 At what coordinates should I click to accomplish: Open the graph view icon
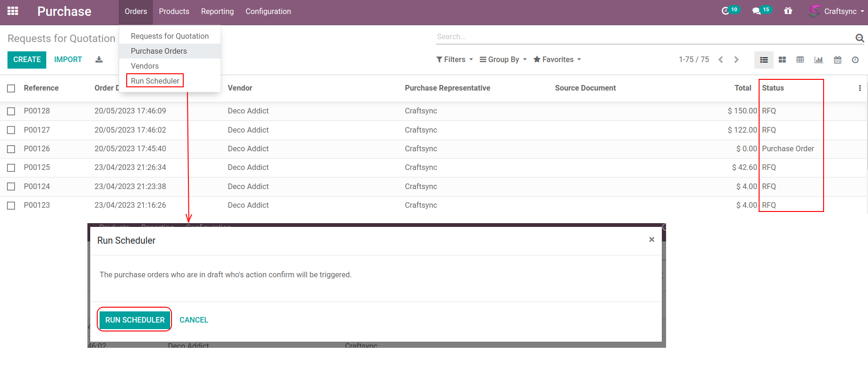click(818, 60)
